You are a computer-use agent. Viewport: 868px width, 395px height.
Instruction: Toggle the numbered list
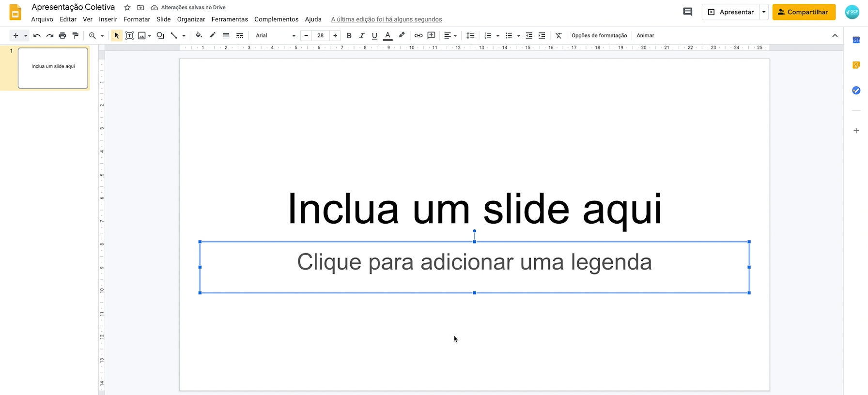488,35
